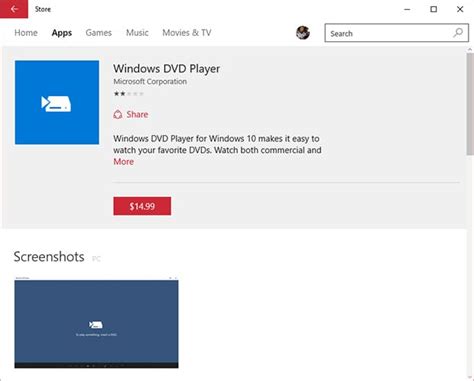Click the Share icon

(x=118, y=114)
